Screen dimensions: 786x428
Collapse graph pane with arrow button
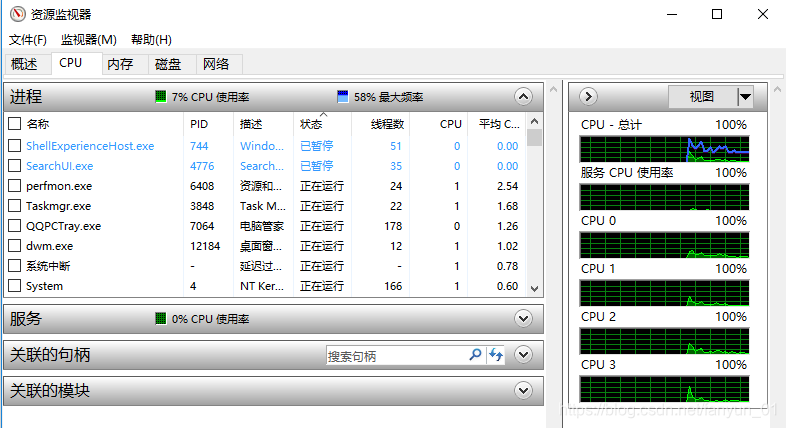click(x=588, y=96)
